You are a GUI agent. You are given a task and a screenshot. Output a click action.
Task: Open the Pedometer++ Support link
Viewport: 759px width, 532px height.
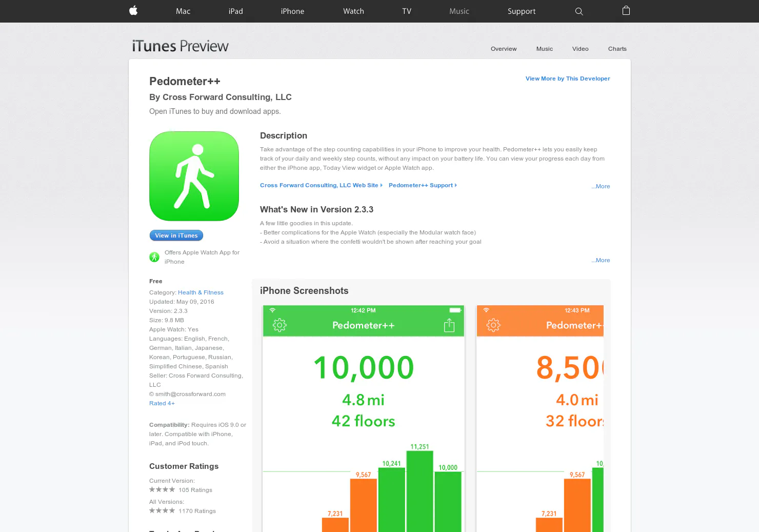pos(423,185)
